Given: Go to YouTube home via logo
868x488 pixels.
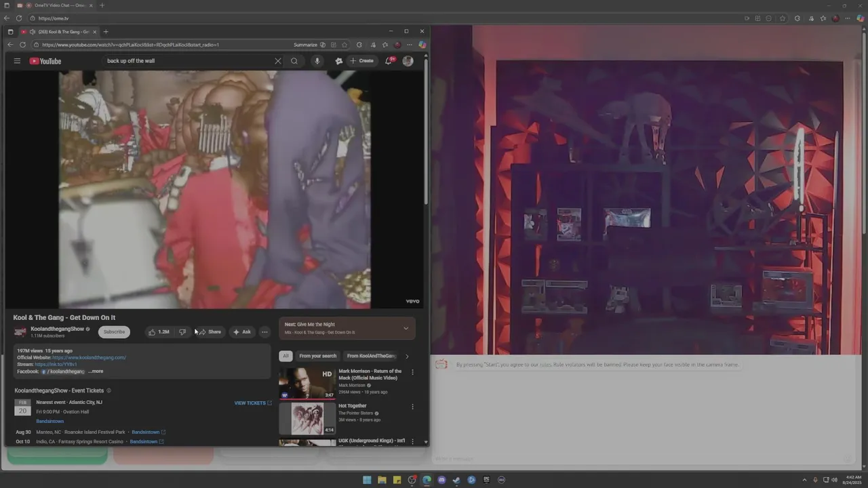Looking at the screenshot, I should [45, 61].
